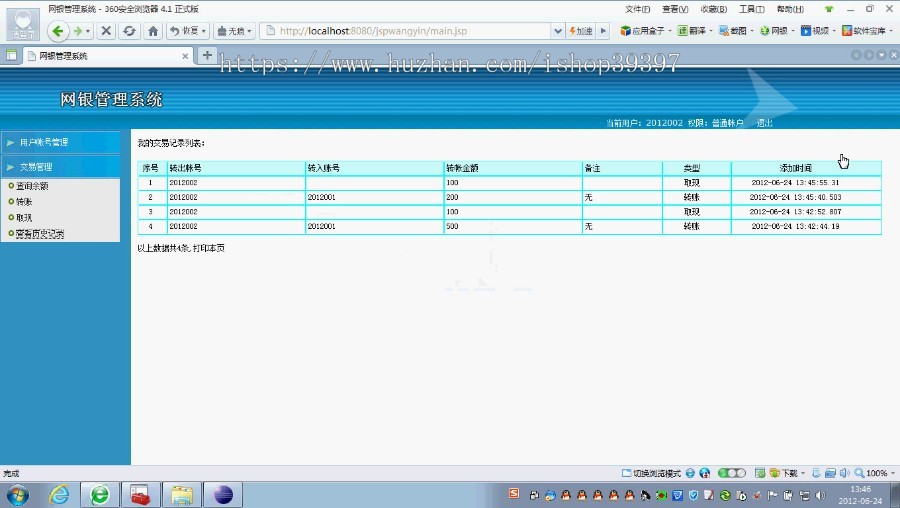Open the red toolbox taskbar app
900x508 pixels.
(141, 495)
